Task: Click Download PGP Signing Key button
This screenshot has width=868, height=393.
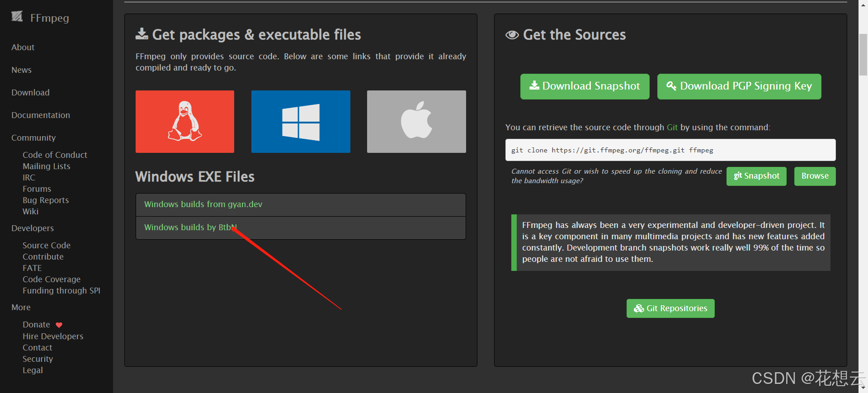Action: point(739,86)
